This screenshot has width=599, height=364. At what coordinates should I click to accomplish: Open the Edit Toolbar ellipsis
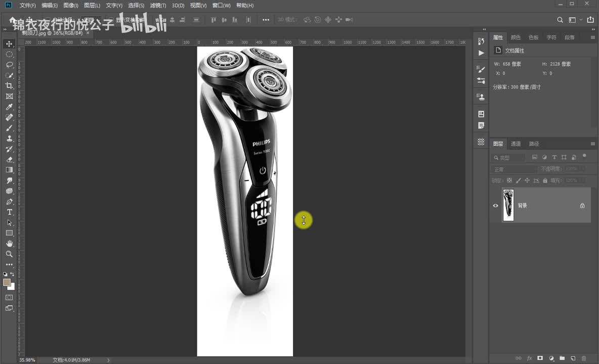pyautogui.click(x=9, y=264)
